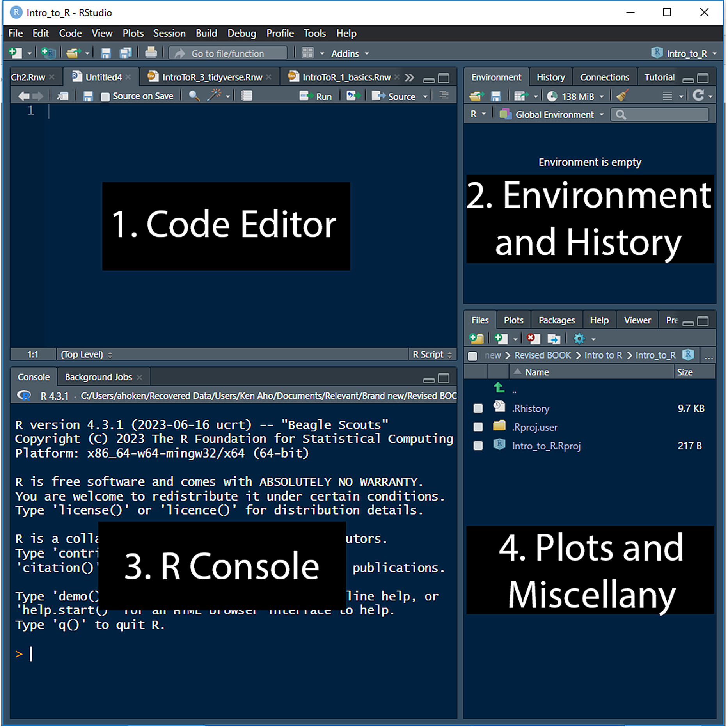Show more editor tabs chevron

click(x=409, y=77)
